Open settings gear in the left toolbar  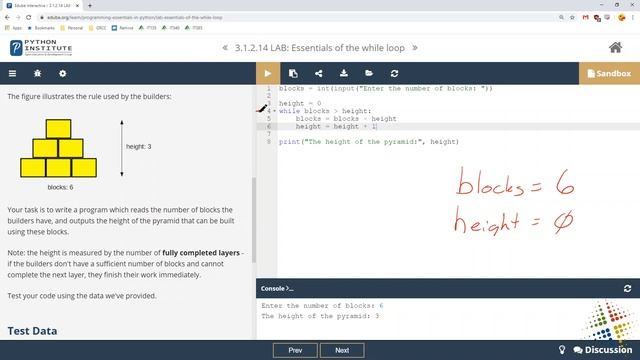pyautogui.click(x=62, y=73)
